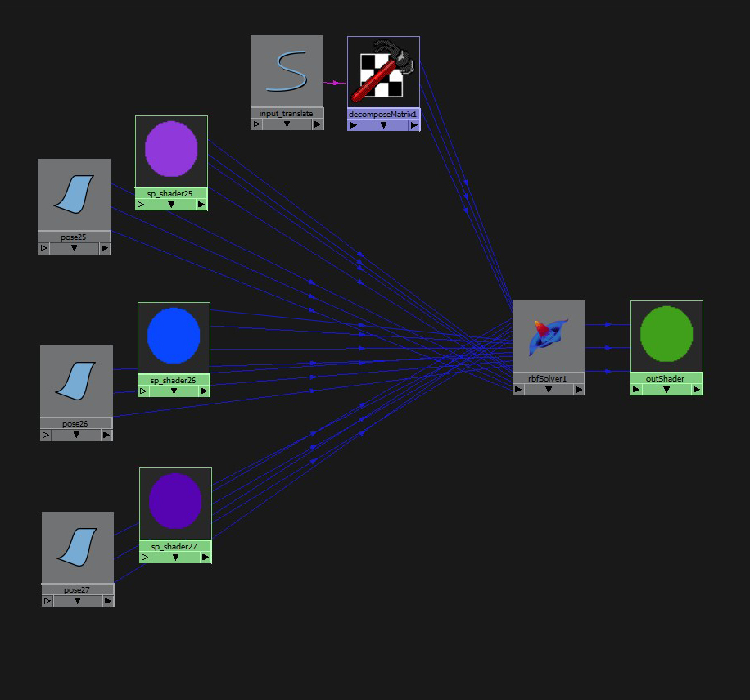Open output connections triangle on sp_shader27

[206, 558]
